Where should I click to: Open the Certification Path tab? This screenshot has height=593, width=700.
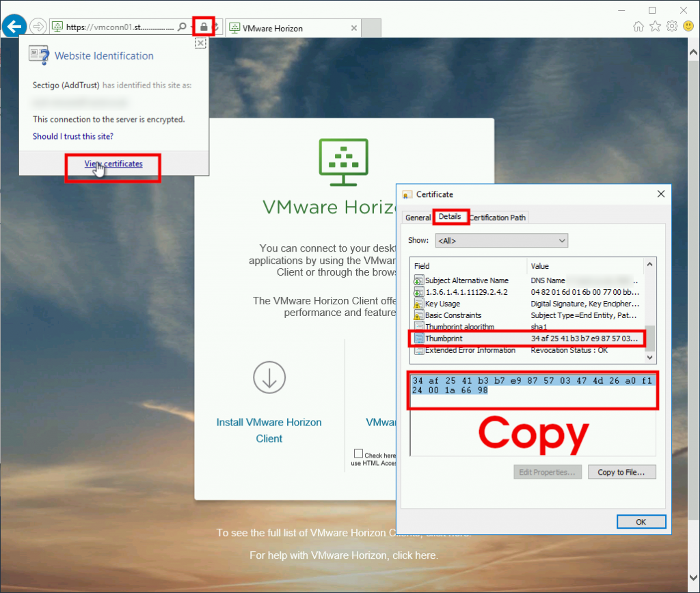pyautogui.click(x=498, y=218)
